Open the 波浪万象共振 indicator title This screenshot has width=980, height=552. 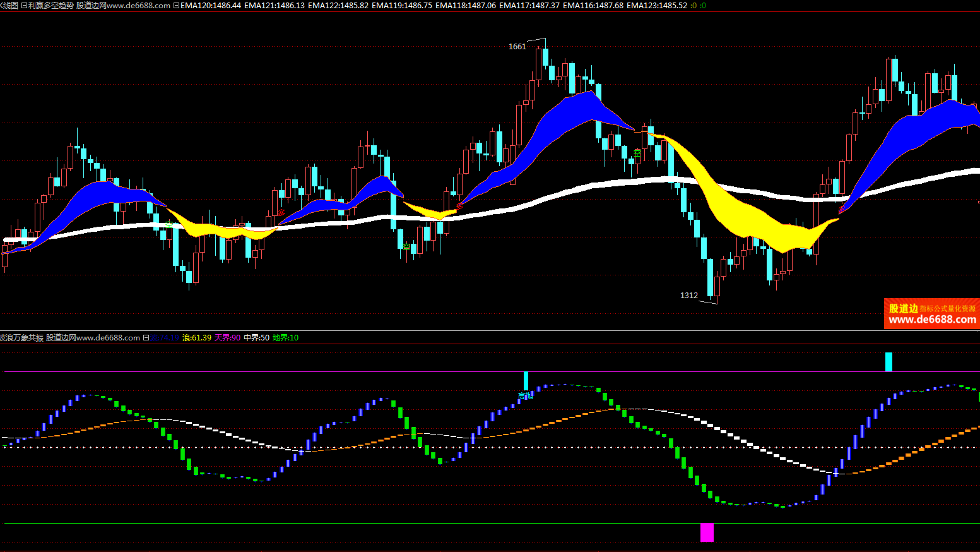coord(22,338)
